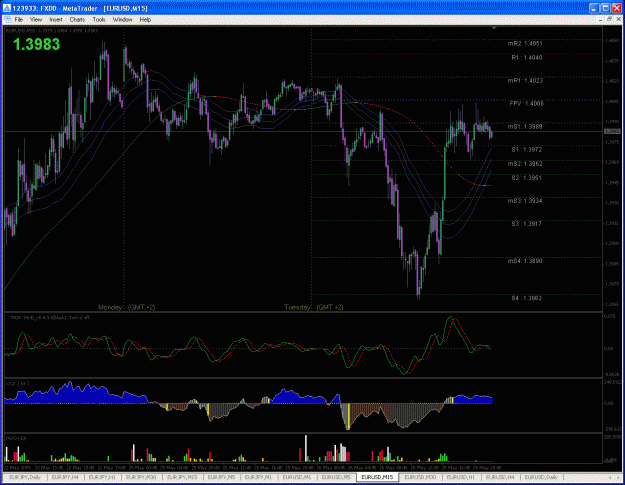Click the mS4 : 1.3890 pivot label

tap(525, 261)
